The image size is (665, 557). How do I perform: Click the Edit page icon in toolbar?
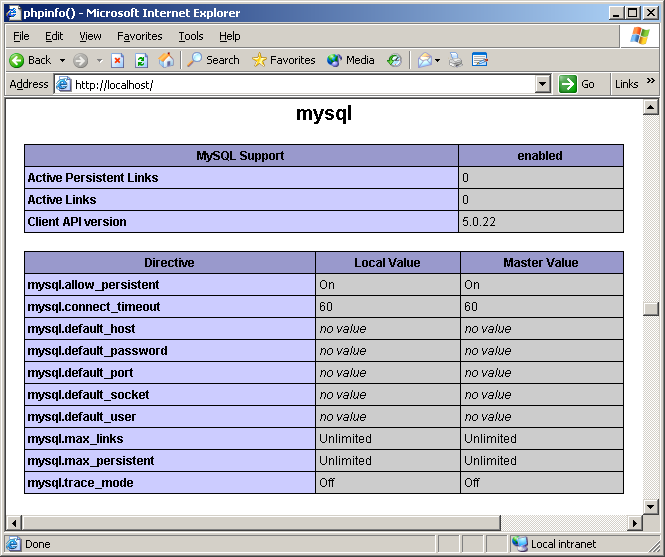coord(480,60)
